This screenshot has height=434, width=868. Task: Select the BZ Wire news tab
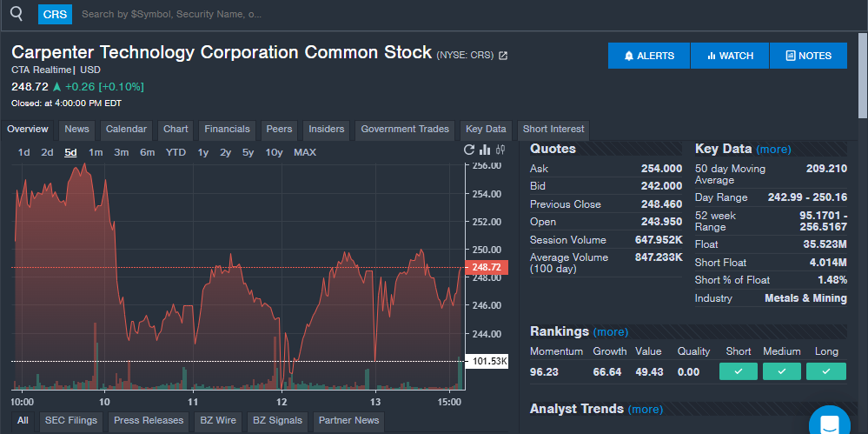218,421
